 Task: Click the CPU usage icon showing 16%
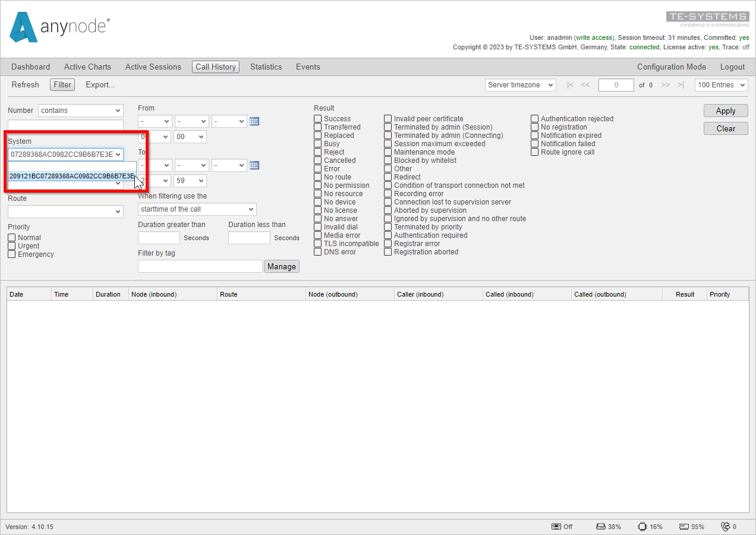tap(641, 527)
